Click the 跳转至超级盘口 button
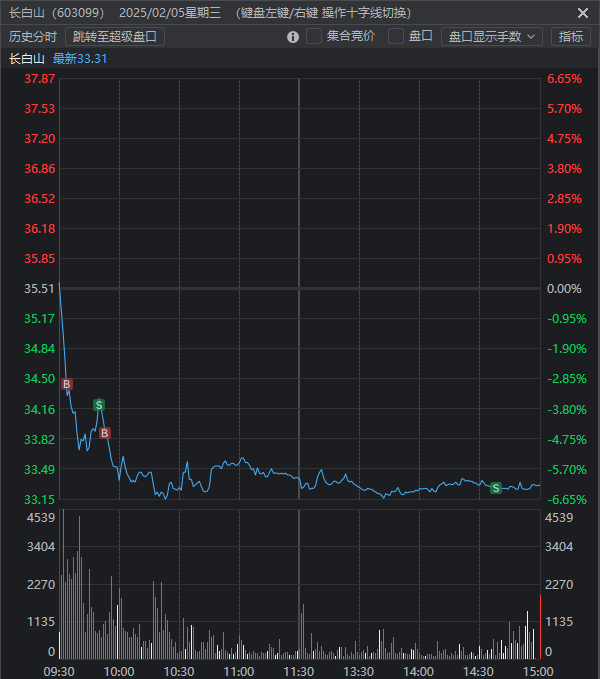 pos(114,37)
